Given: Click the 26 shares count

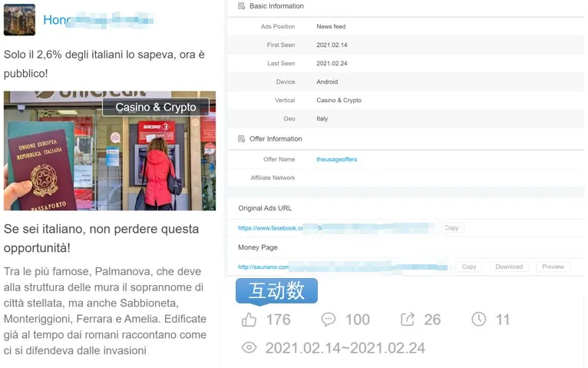Looking at the screenshot, I should tap(432, 320).
